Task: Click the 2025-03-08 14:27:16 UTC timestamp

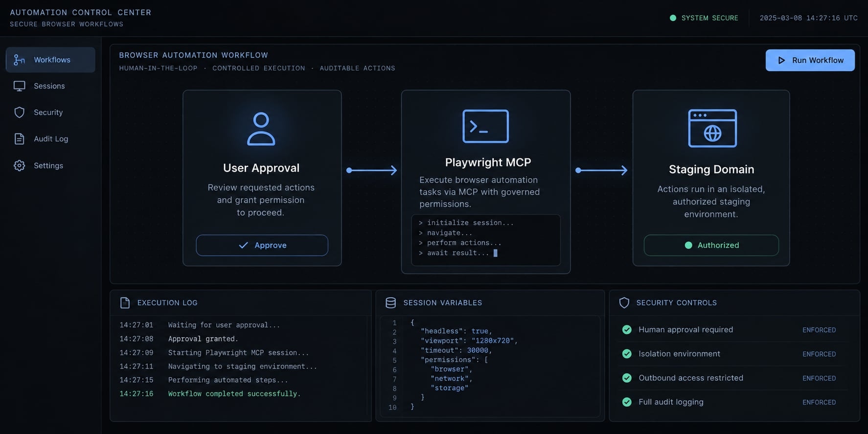Action: (x=808, y=18)
